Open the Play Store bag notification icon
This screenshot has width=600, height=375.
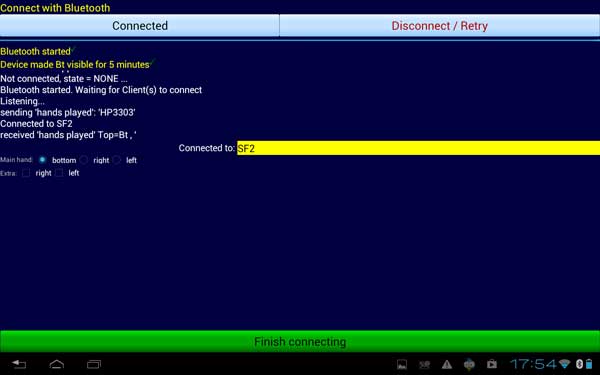click(491, 364)
